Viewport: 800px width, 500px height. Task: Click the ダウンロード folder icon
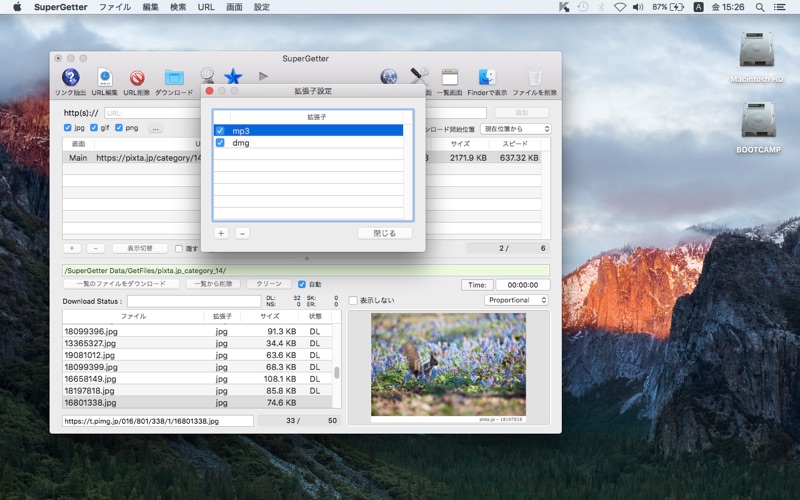pos(174,78)
